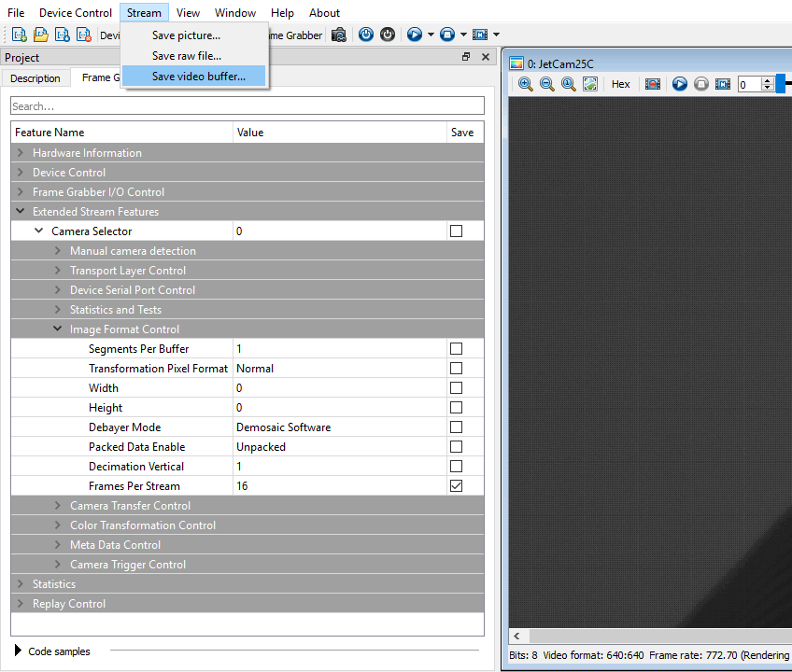792x672 pixels.
Task: Click play icon in JetCam25C viewer toolbar
Action: 680,84
